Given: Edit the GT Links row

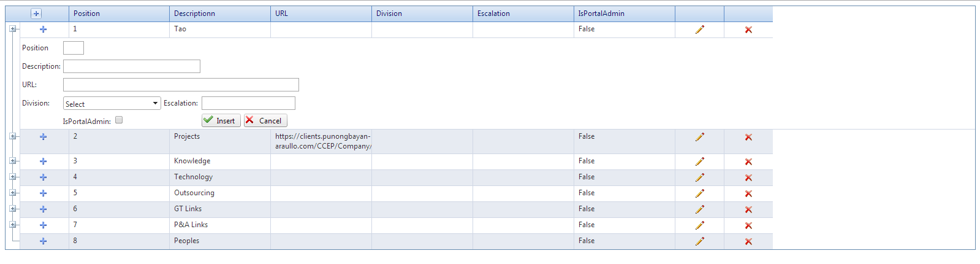Looking at the screenshot, I should 699,209.
